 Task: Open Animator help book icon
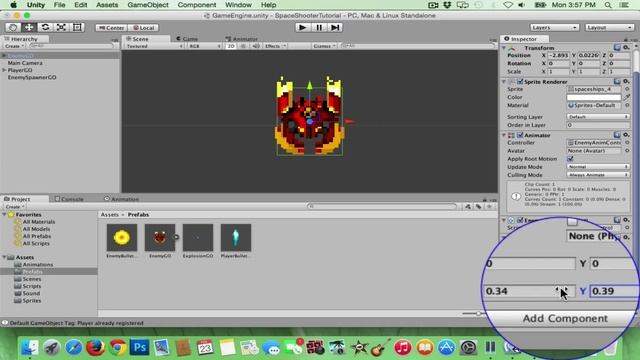617,135
